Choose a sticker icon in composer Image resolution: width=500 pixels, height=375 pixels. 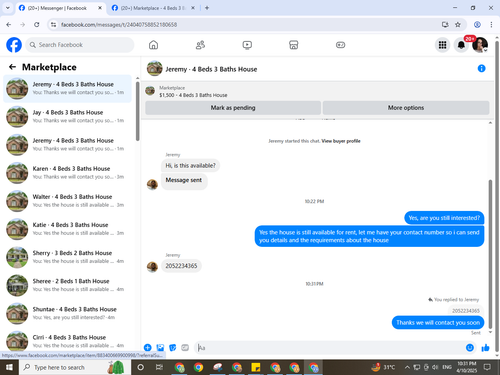point(173,348)
